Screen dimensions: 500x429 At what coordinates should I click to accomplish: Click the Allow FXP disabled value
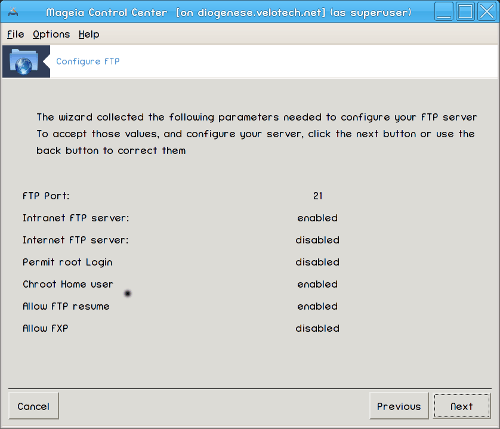coord(317,328)
